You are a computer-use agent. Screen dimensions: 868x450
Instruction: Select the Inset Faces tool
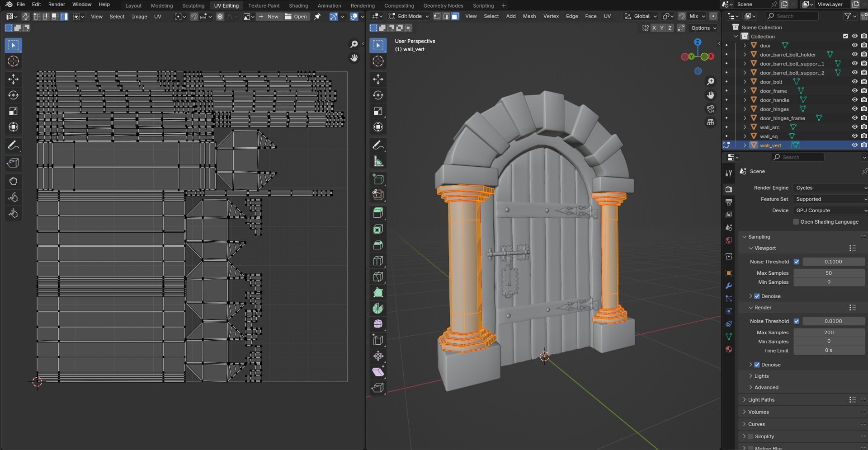[378, 229]
